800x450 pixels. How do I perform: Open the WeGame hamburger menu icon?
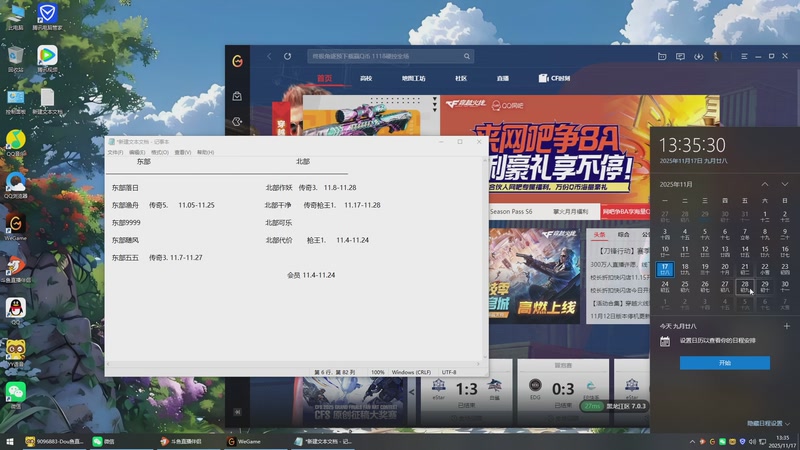pyautogui.click(x=744, y=56)
